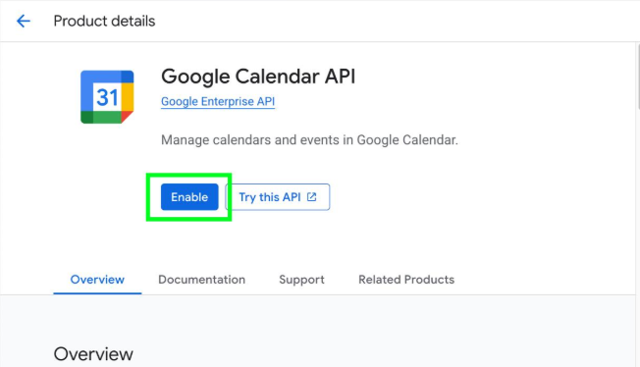Open the Try this API button
Image resolution: width=640 pixels, height=367 pixels.
click(x=278, y=197)
